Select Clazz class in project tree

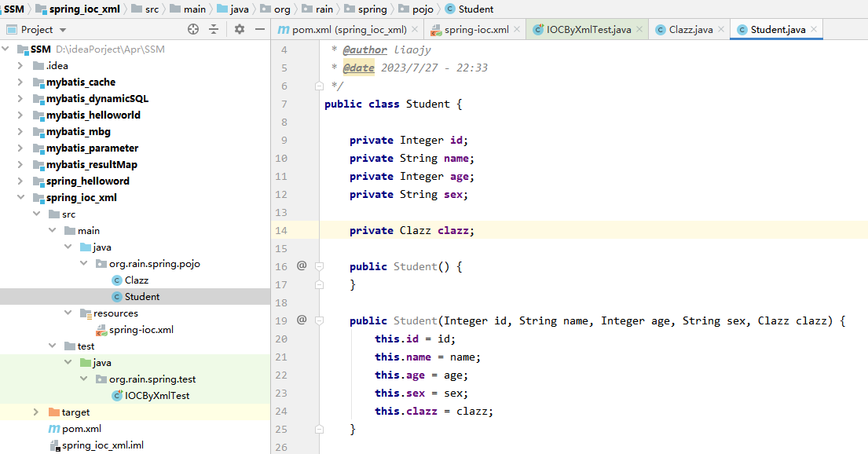point(136,280)
